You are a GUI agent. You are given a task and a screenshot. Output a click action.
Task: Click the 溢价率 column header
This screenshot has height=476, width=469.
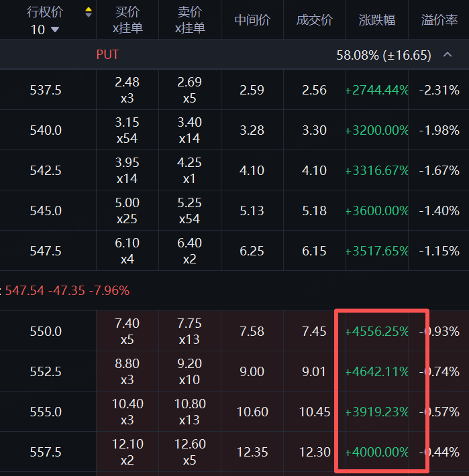[439, 20]
